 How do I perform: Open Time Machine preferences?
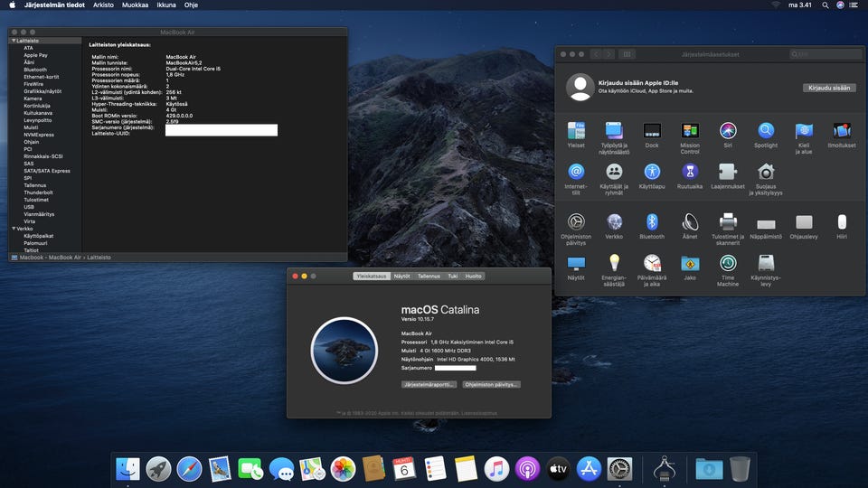click(x=728, y=264)
